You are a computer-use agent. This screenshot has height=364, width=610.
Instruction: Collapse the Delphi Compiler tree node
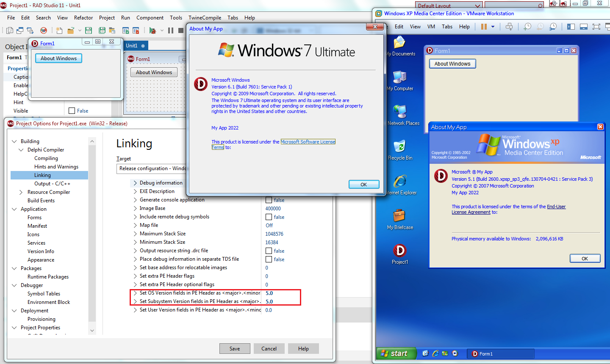[x=21, y=150]
